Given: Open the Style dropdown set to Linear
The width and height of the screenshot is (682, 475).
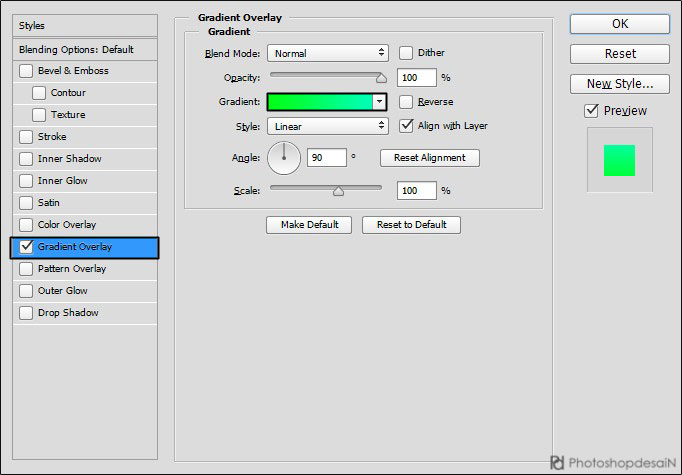Looking at the screenshot, I should (327, 127).
